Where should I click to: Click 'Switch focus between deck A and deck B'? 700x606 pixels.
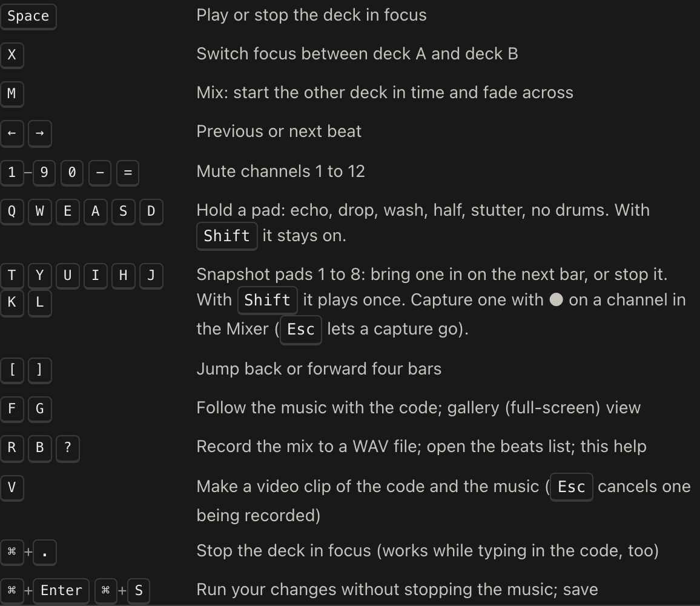pyautogui.click(x=357, y=54)
